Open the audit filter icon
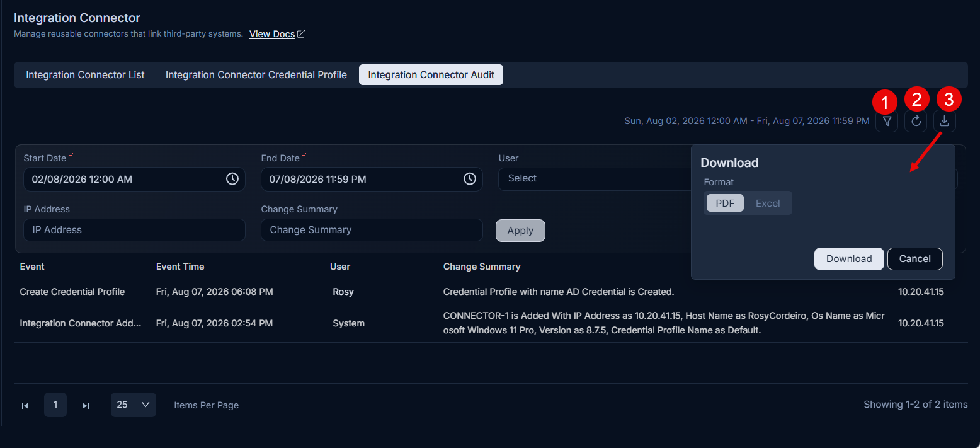 pos(887,121)
